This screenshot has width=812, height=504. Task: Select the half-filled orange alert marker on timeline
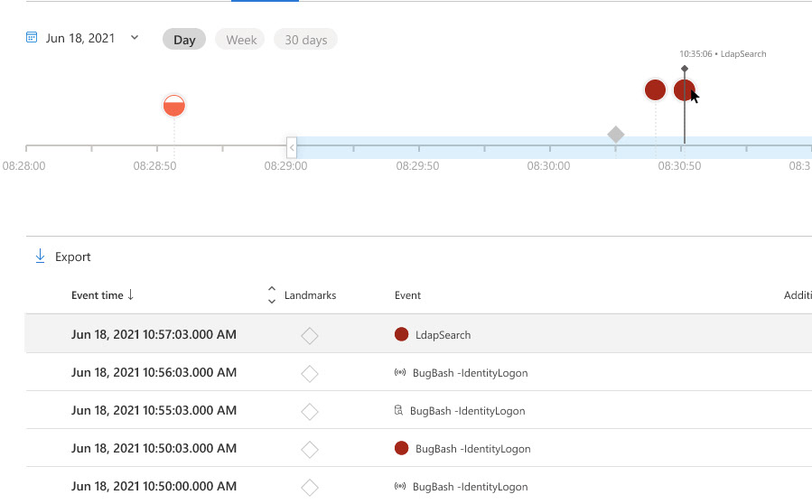tap(174, 106)
